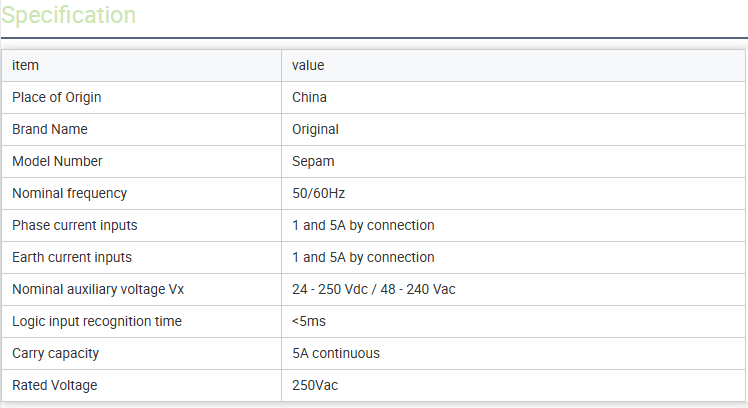The width and height of the screenshot is (748, 408).
Task: Select the <5ms value cell
Action: [x=309, y=321]
